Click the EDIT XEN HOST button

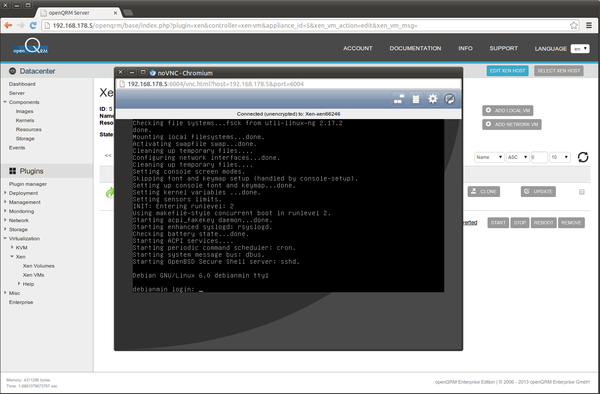[x=507, y=71]
